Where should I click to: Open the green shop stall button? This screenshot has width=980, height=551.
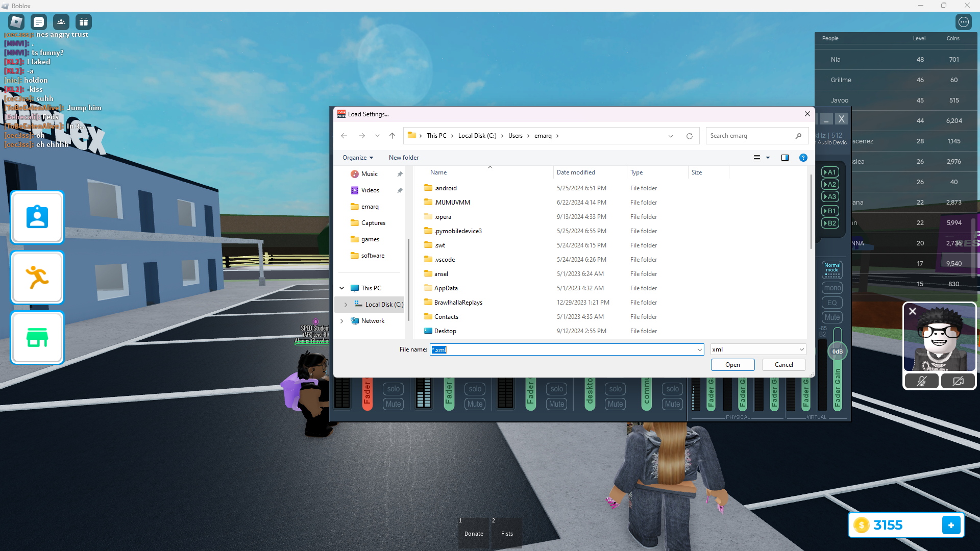click(37, 338)
